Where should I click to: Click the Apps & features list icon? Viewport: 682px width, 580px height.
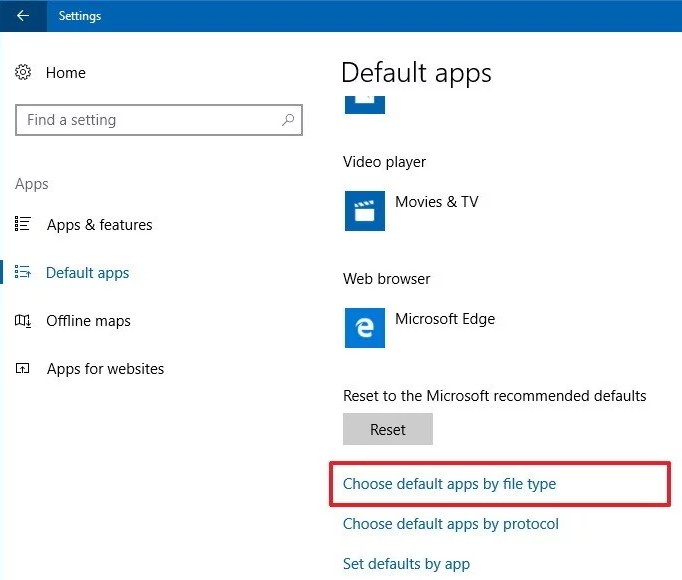(24, 225)
